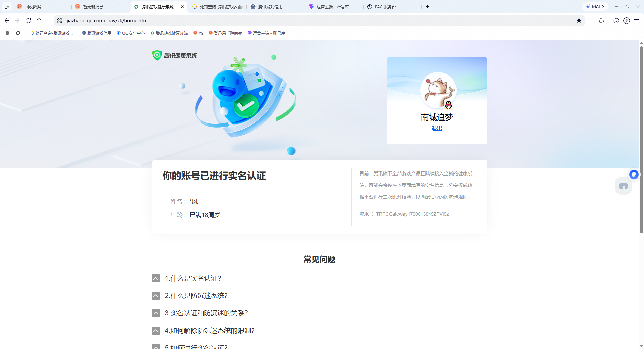Open the extensions puzzle icon
This screenshot has height=349, width=644.
point(601,21)
